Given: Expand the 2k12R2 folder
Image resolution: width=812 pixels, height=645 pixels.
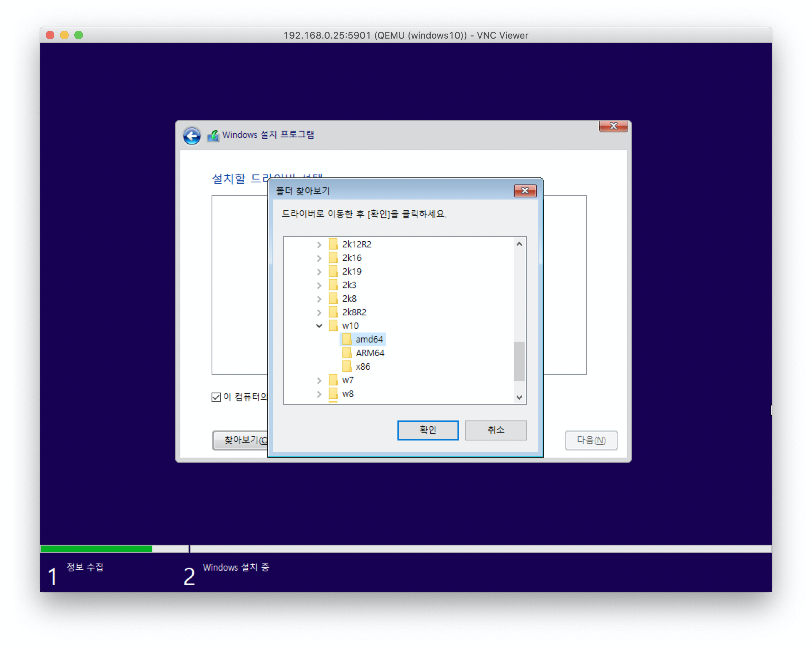Looking at the screenshot, I should (319, 244).
